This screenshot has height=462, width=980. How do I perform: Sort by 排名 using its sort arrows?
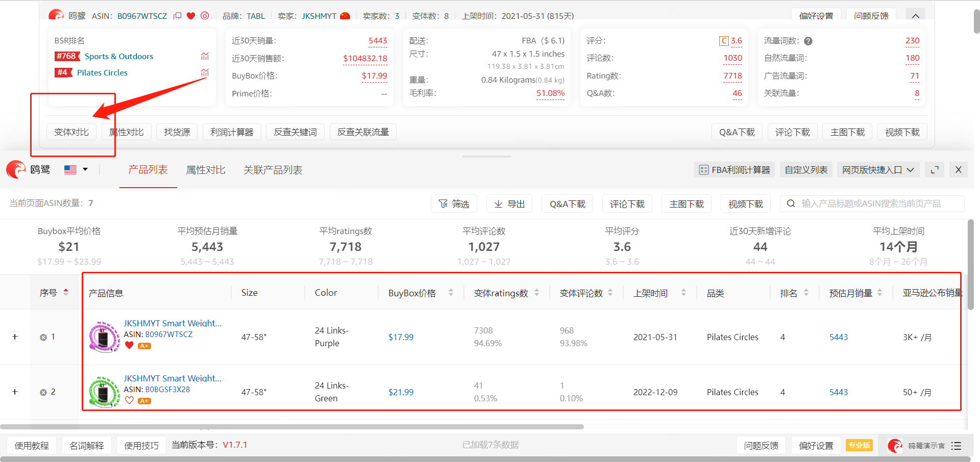[x=806, y=292]
